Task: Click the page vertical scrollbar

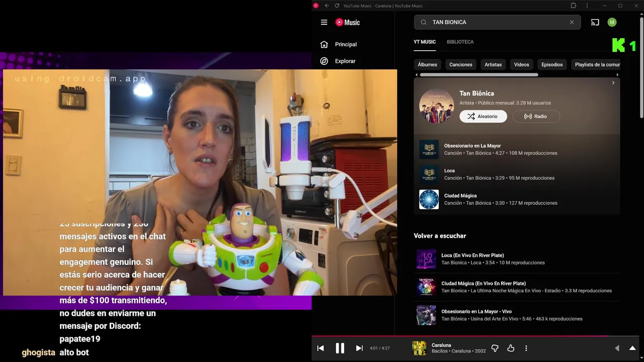Action: point(641,67)
